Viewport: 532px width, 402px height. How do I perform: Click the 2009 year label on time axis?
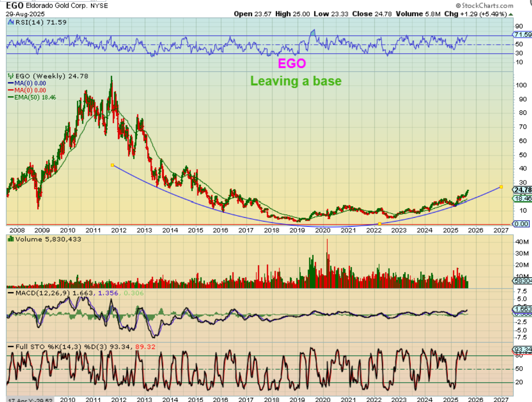(42, 231)
